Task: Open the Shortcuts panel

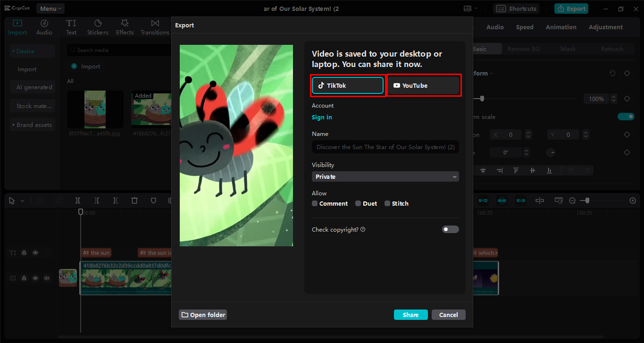Action: pyautogui.click(x=516, y=9)
